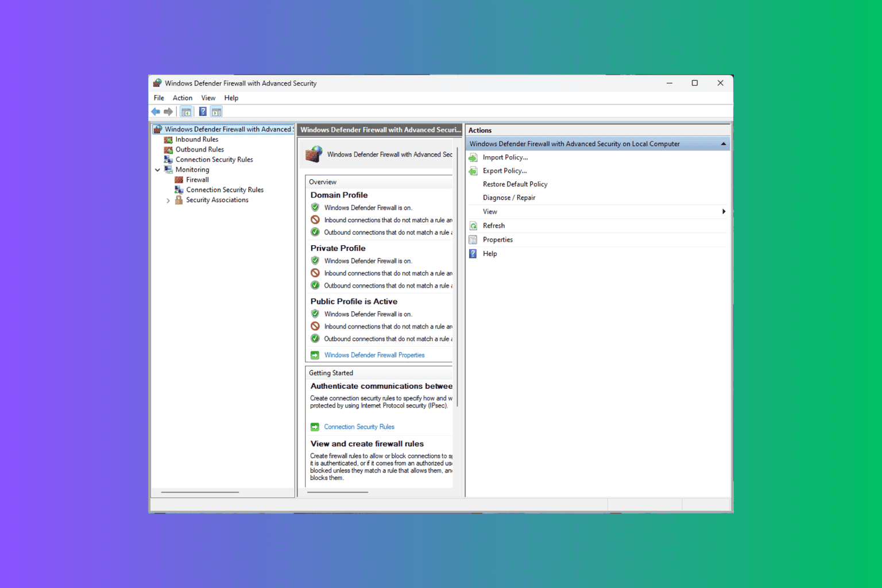This screenshot has width=882, height=588.
Task: Select Outbound Rules in the tree
Action: point(200,149)
